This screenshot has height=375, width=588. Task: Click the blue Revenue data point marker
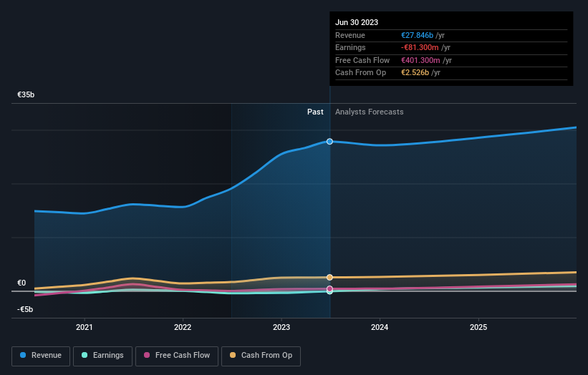click(x=329, y=141)
